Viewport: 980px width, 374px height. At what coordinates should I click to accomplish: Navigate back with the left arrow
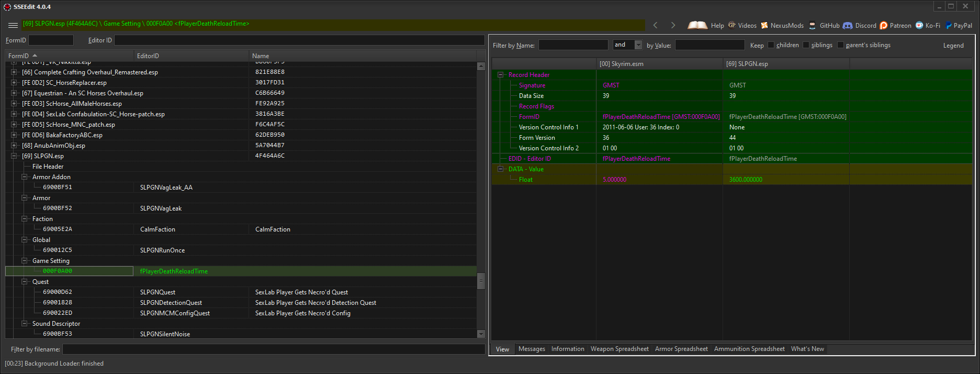point(655,25)
